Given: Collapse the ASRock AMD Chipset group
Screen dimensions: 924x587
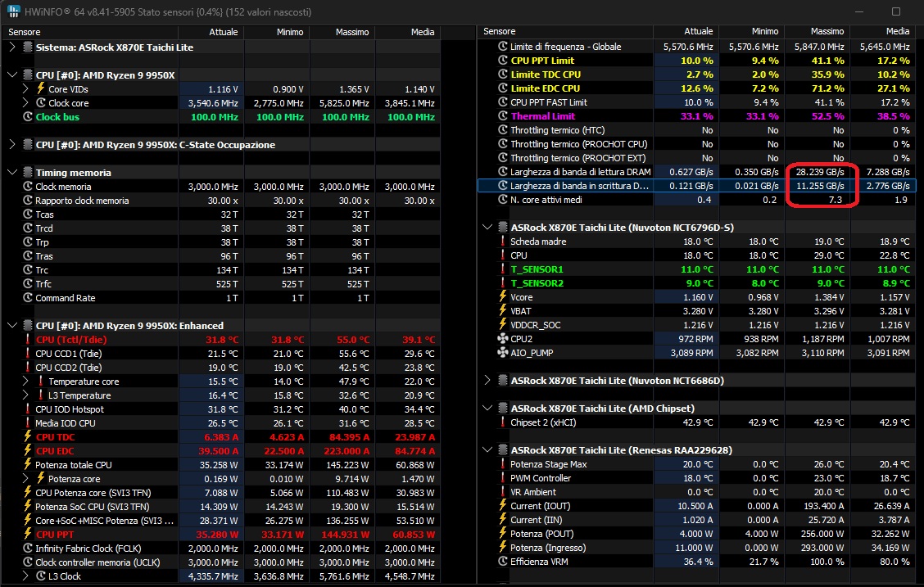Looking at the screenshot, I should point(487,408).
